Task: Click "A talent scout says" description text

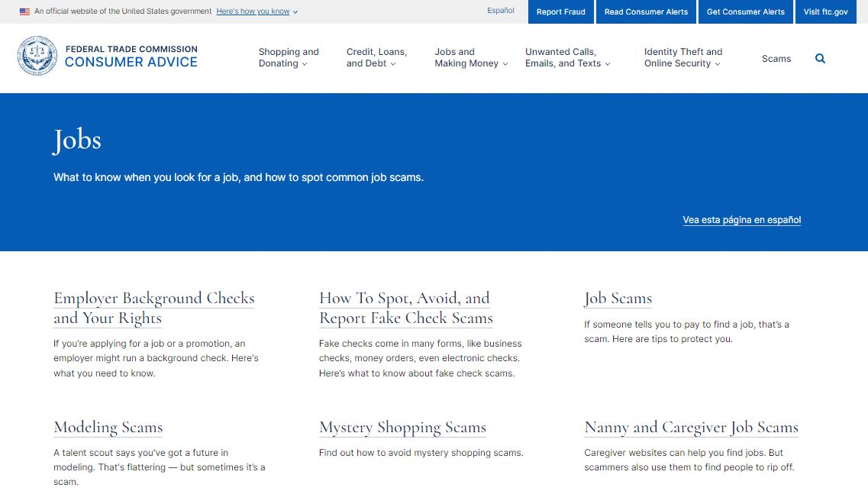Action: coord(160,467)
